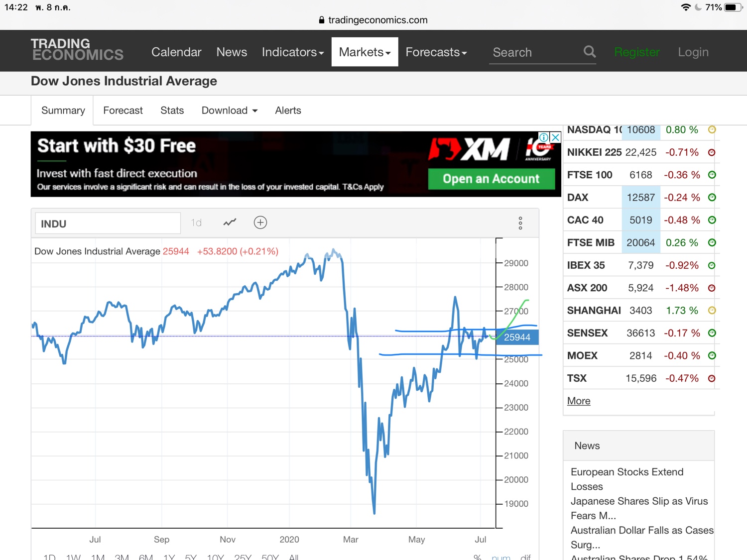The width and height of the screenshot is (747, 560).
Task: Click the INDU symbol input field
Action: point(108,224)
